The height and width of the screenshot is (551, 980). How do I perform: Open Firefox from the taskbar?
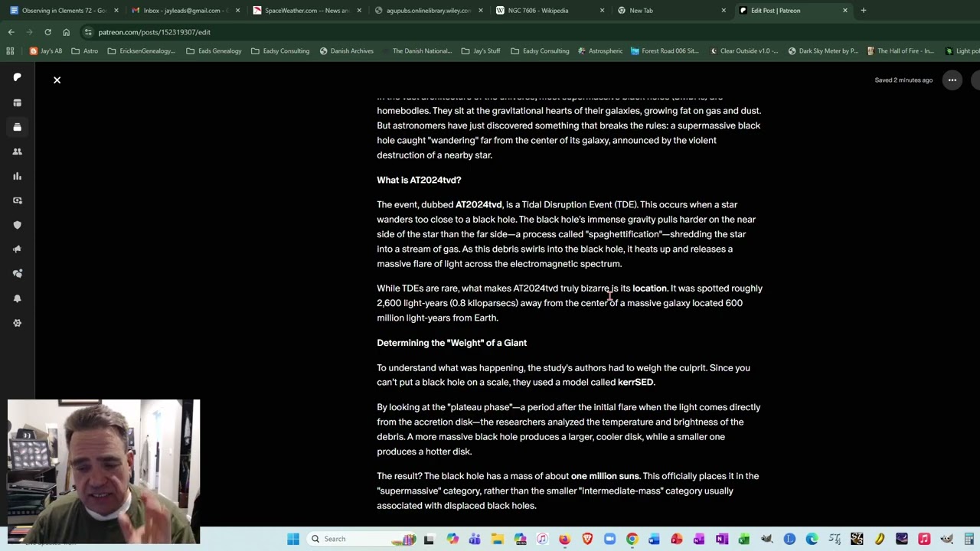[564, 539]
